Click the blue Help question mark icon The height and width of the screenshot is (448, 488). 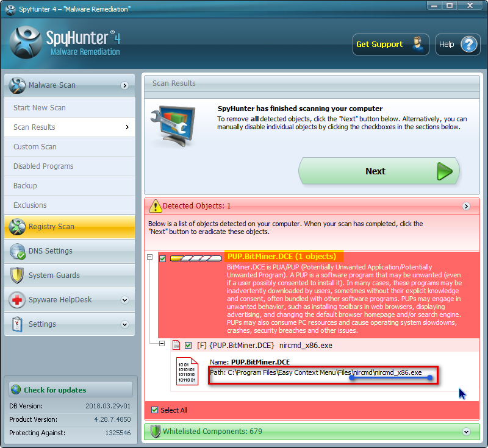click(468, 44)
